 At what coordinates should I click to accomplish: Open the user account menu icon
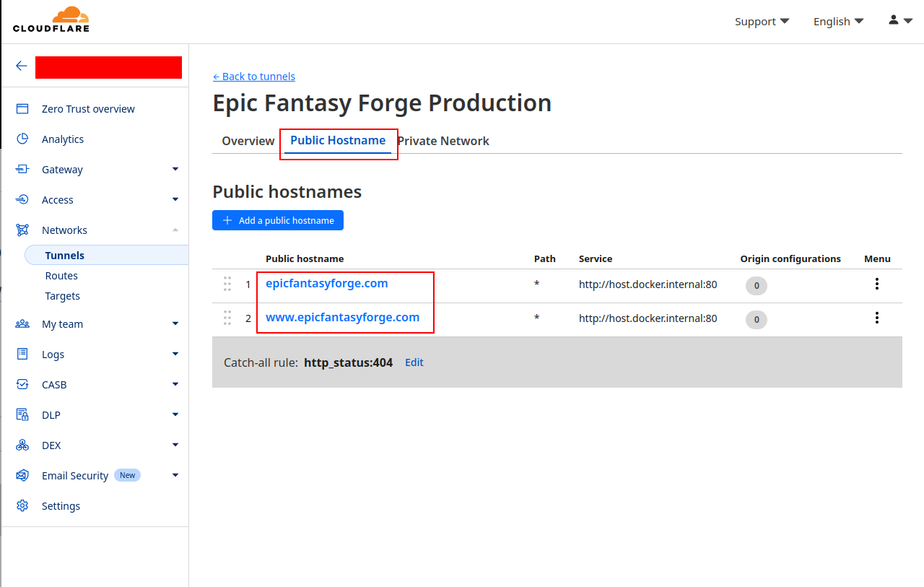click(x=900, y=21)
